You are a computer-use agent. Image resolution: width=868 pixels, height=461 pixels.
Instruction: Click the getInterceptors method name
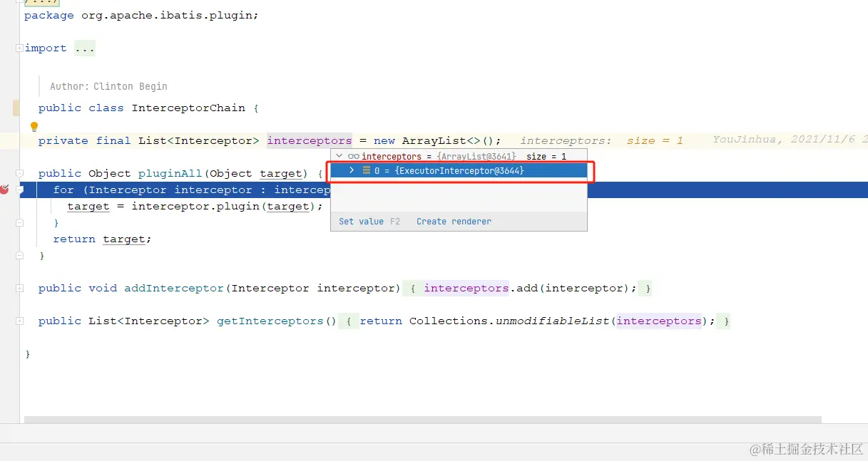(x=270, y=321)
